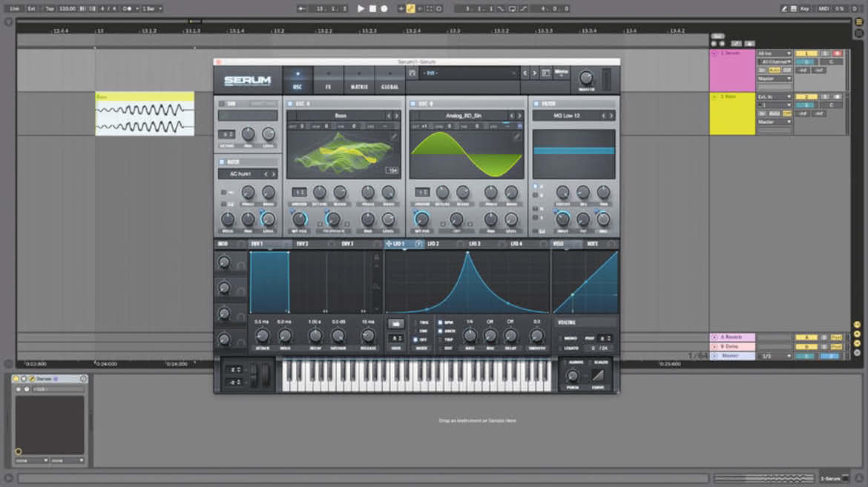Image resolution: width=868 pixels, height=487 pixels.
Task: Open the MG Low 12 filter type menu
Action: 566,116
